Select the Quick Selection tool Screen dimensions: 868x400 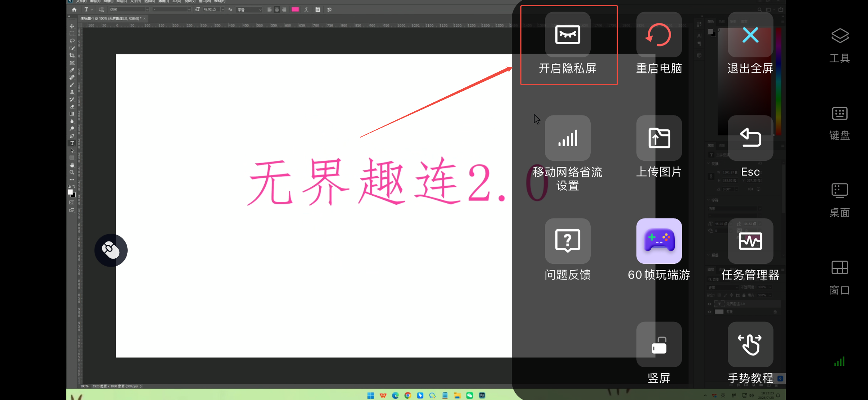(x=72, y=48)
